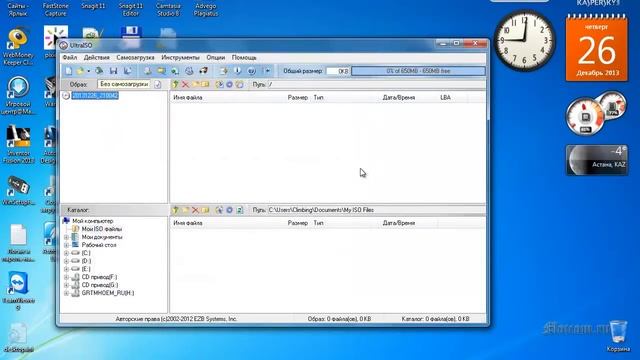This screenshot has height=360, width=640.
Task: Click gear icon in the Каталог pane toolbar
Action: coord(229,210)
